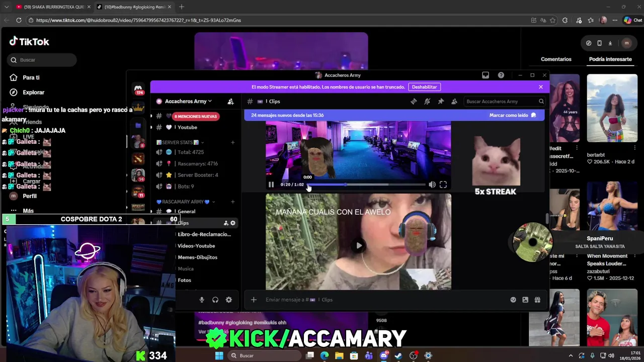Open Discord user settings gear
Screen dimensions: 644x362
pyautogui.click(x=229, y=300)
